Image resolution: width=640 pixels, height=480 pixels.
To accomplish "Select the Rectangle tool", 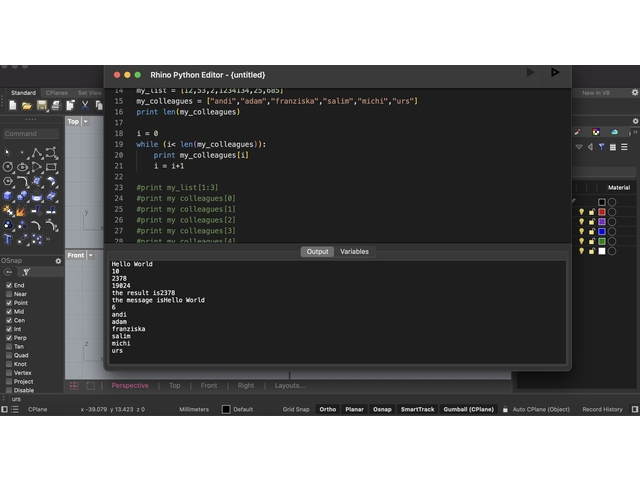I will click(51, 167).
